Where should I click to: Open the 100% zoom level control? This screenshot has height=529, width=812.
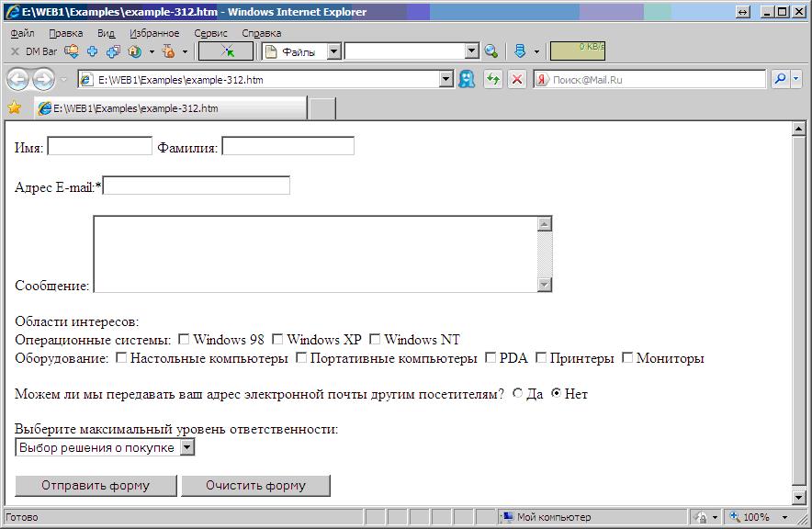pos(759,516)
